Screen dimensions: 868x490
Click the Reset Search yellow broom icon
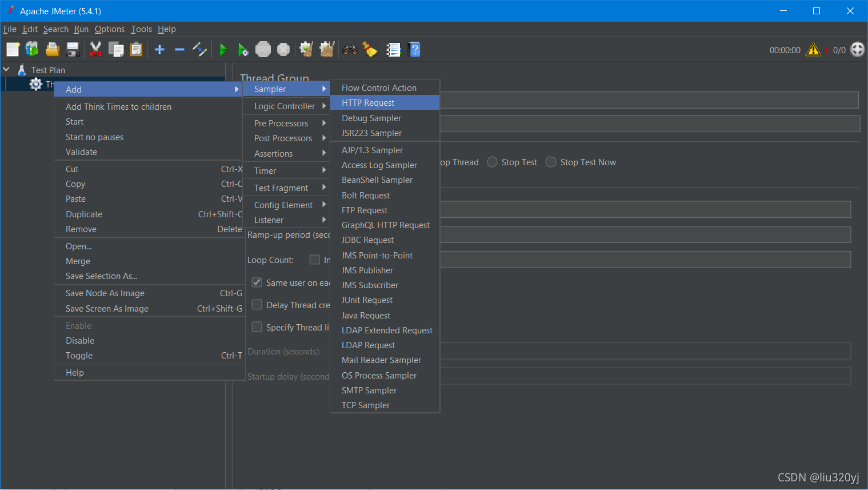pos(370,50)
